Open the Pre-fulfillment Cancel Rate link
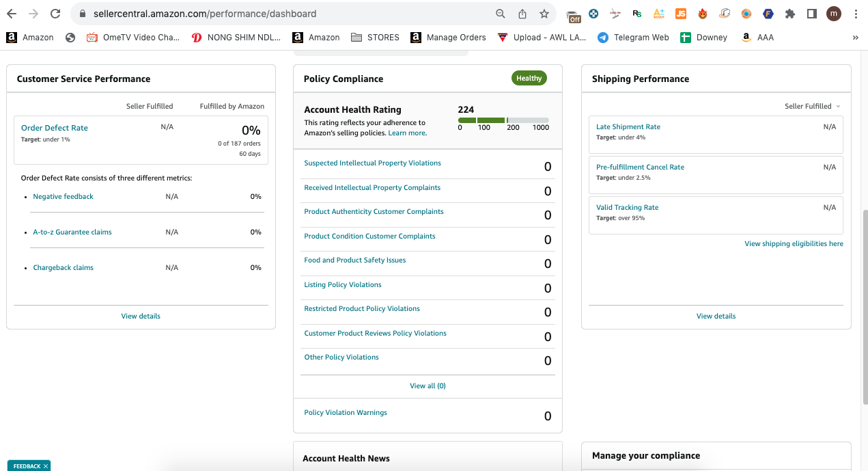This screenshot has height=471, width=868. (x=640, y=167)
